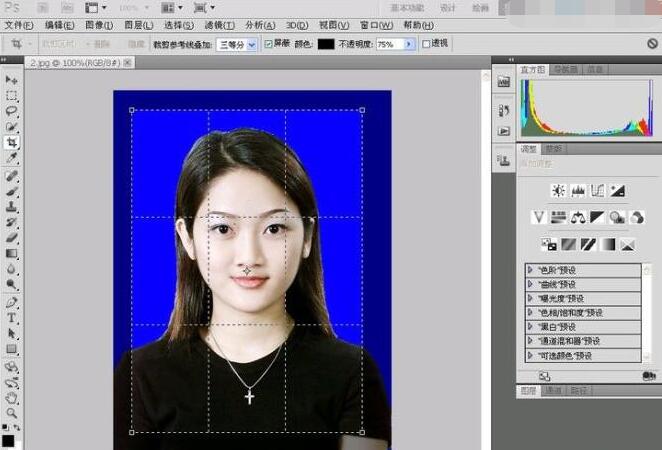Add a Photo Filter adjustment

617,217
